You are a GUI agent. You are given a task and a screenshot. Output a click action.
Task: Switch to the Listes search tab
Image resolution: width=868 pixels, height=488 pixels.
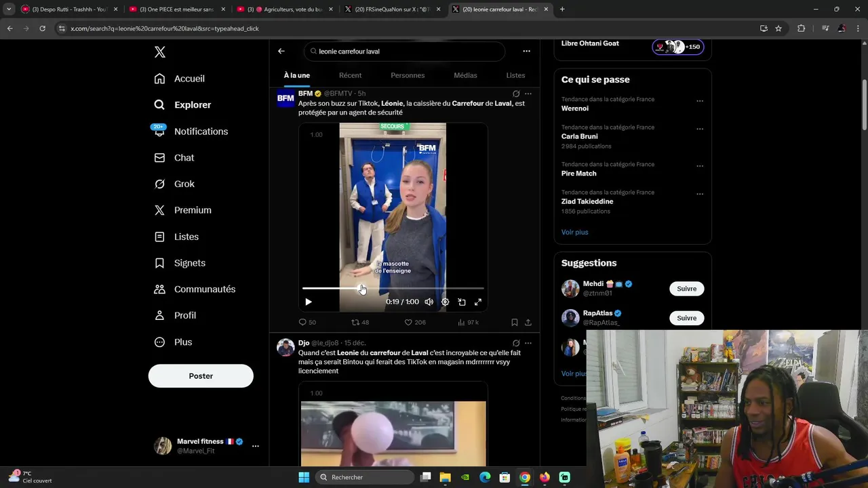click(515, 75)
